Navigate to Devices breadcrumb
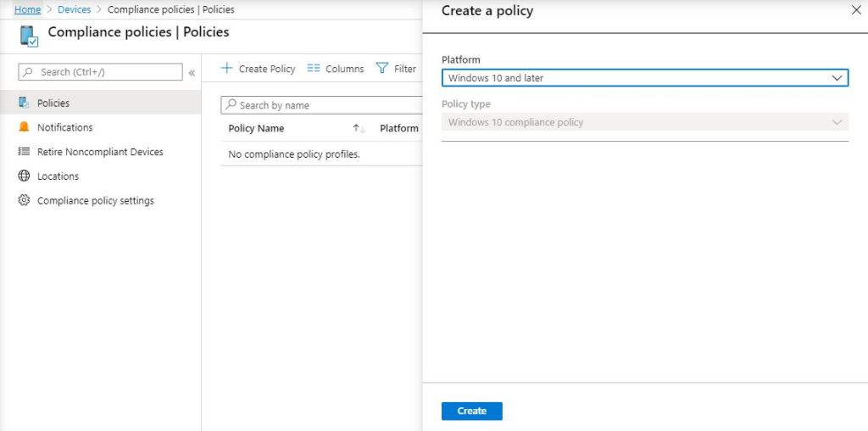This screenshot has width=868, height=431. coord(74,10)
